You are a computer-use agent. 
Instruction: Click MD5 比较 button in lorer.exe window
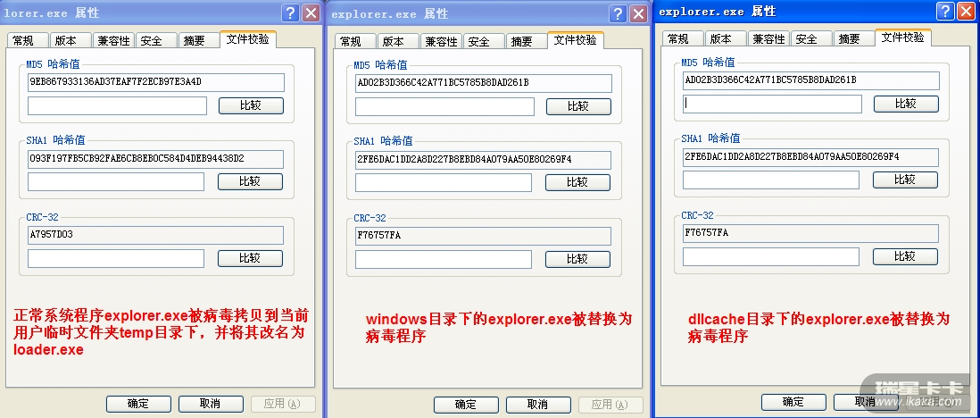tap(251, 105)
